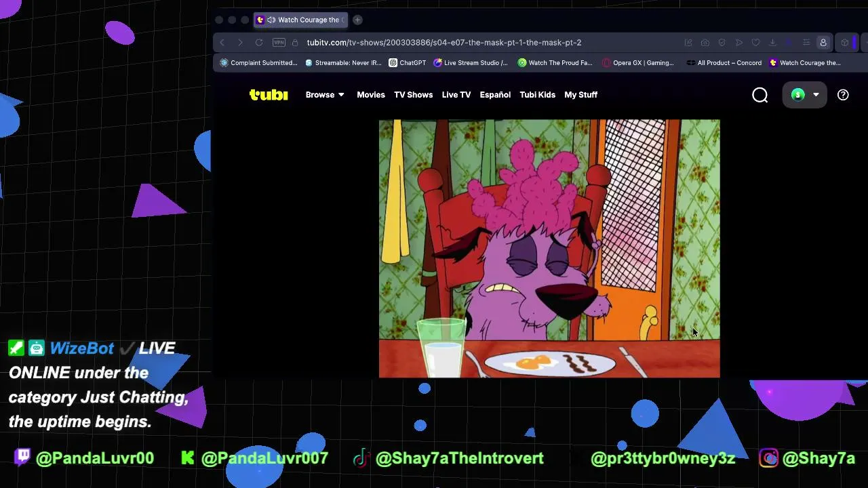Expand the Browse dropdown menu
This screenshot has height=488, width=868.
325,95
